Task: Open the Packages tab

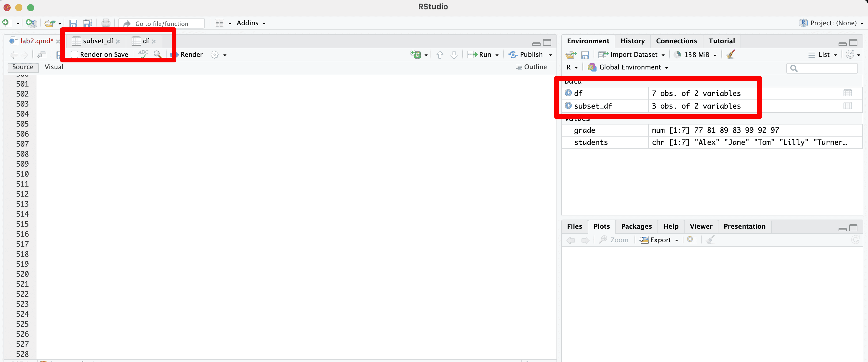Action: pos(636,226)
